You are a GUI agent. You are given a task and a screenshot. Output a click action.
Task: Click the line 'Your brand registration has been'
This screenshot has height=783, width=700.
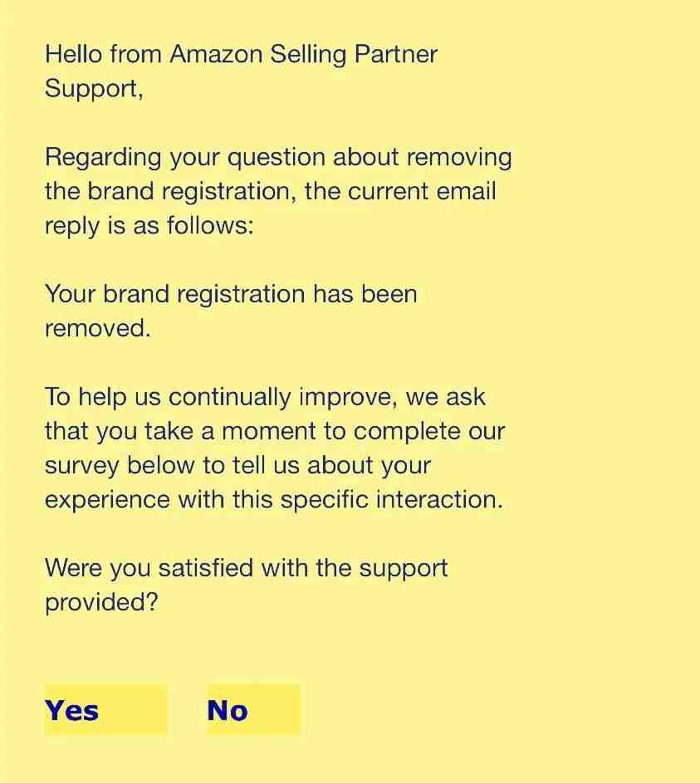(231, 294)
